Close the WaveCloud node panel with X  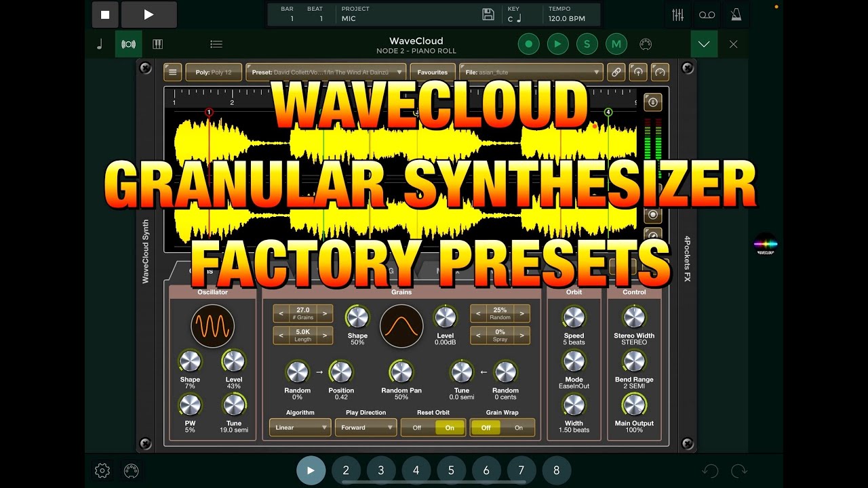733,44
